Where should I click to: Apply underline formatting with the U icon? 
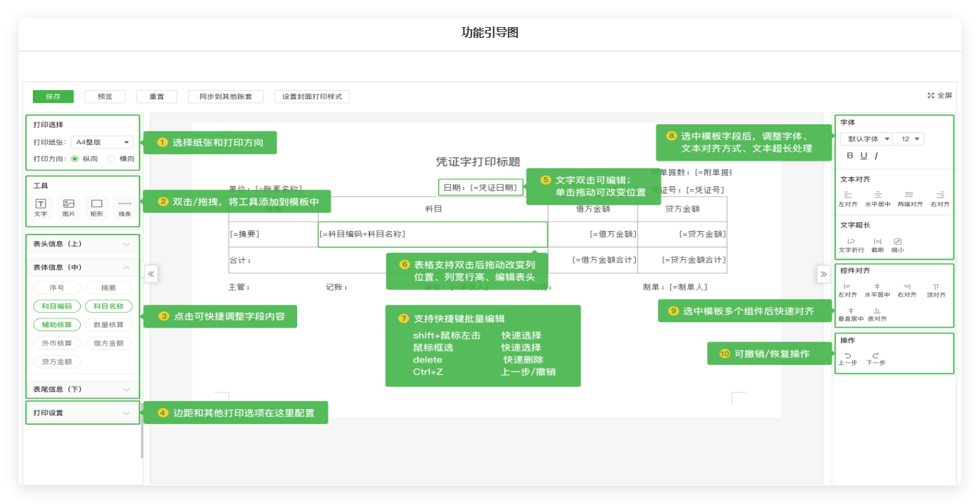864,156
